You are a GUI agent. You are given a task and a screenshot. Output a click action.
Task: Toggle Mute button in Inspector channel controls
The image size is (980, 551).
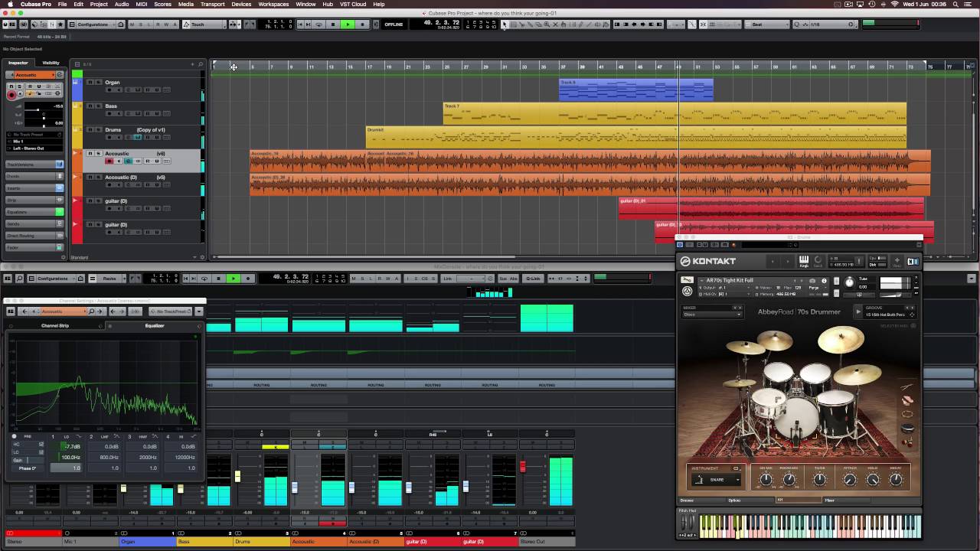pyautogui.click(x=11, y=86)
